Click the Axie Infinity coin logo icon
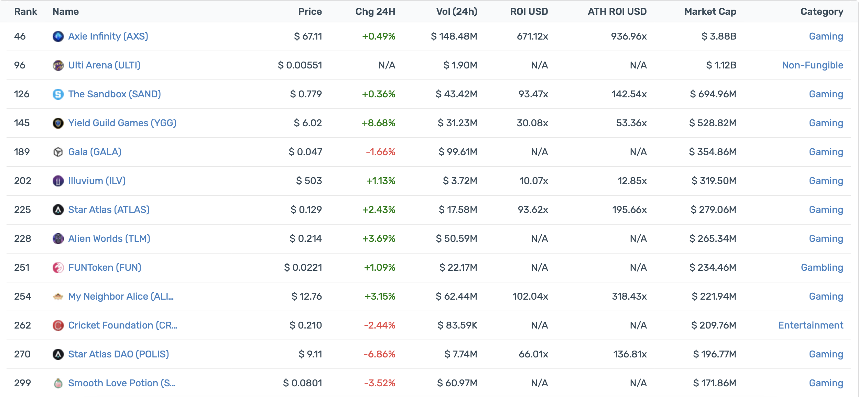 58,36
